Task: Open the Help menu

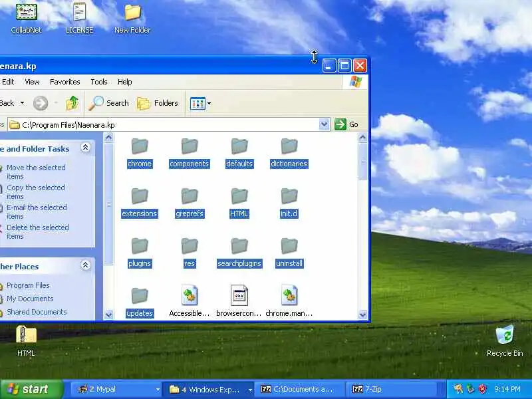Action: (x=124, y=82)
